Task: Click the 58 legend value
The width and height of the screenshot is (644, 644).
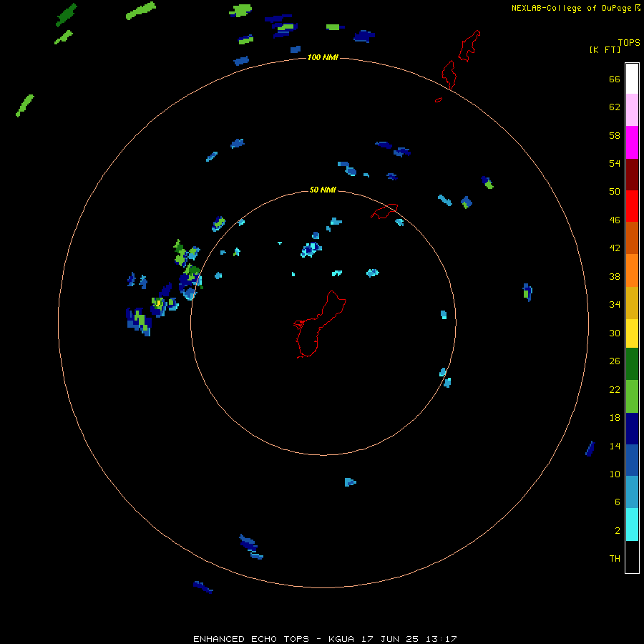Action: [615, 135]
